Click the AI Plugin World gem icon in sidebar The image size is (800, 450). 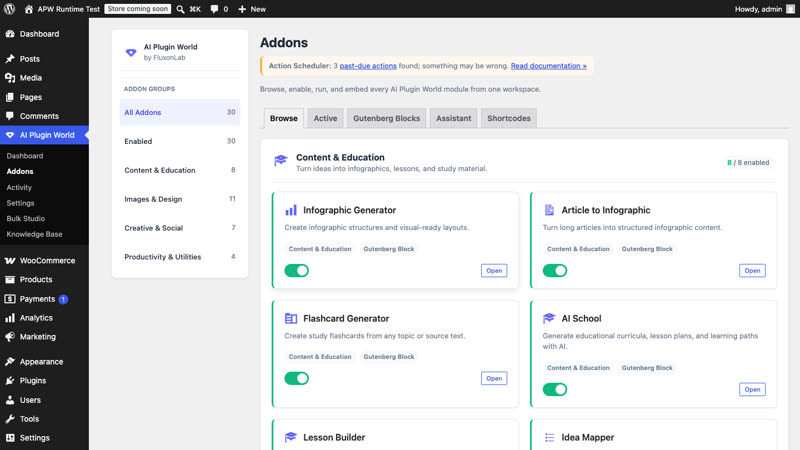[x=10, y=135]
